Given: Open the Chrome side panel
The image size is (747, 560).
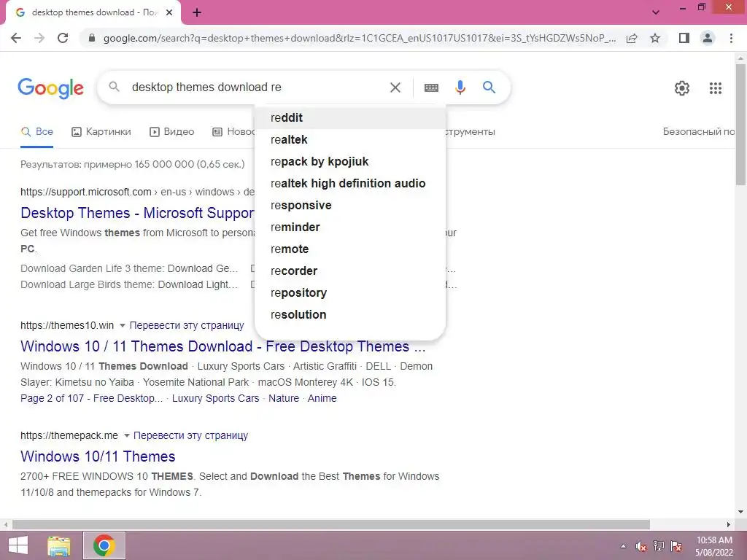Looking at the screenshot, I should (684, 38).
